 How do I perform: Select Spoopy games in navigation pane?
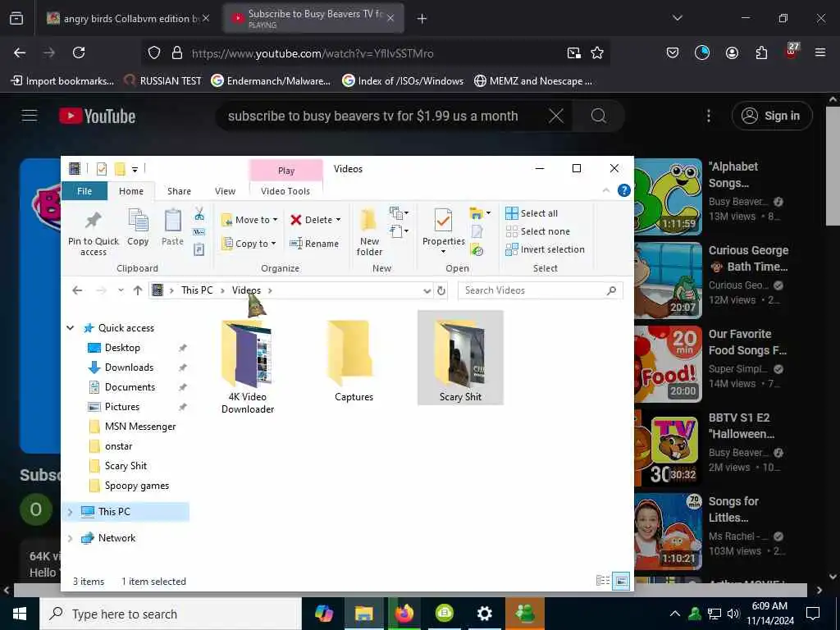(137, 486)
